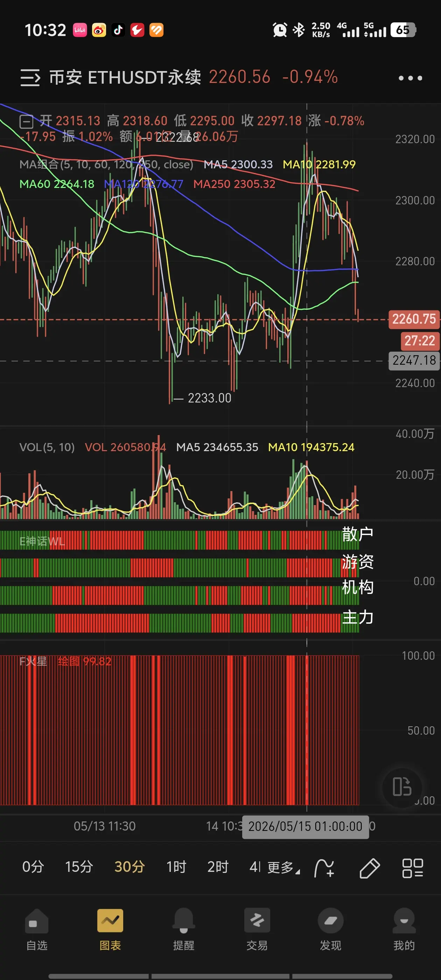Open the chart layout grid icon
This screenshot has height=980, width=441.
click(x=412, y=868)
